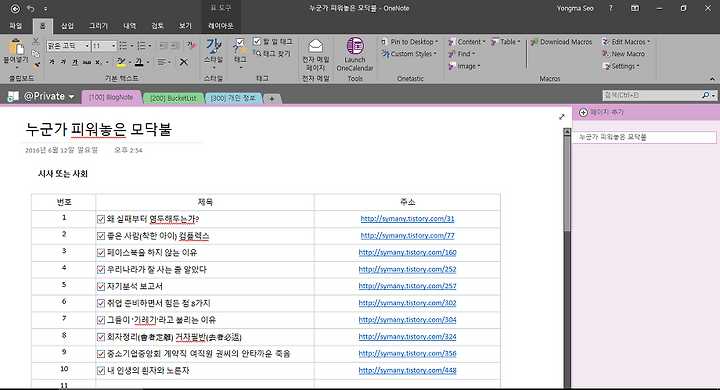Viewport: 720px width, 390px height.
Task: Switch to the 삽입 ribbon tab
Action: (x=67, y=26)
